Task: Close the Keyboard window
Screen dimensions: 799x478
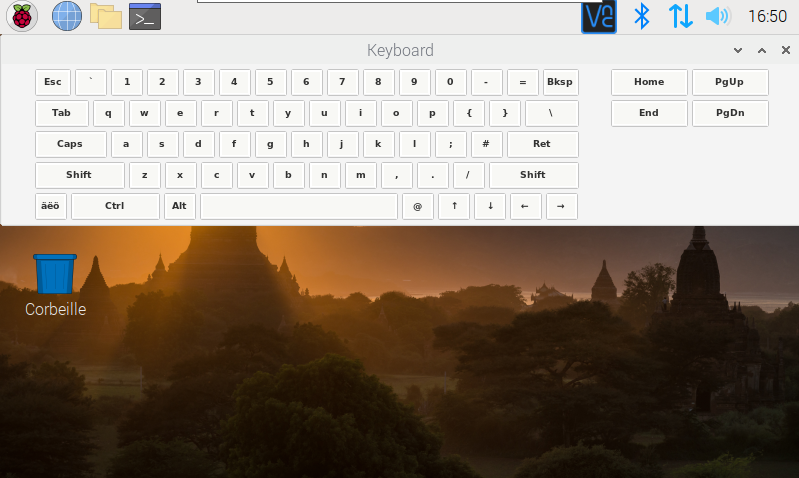Action: (x=786, y=50)
